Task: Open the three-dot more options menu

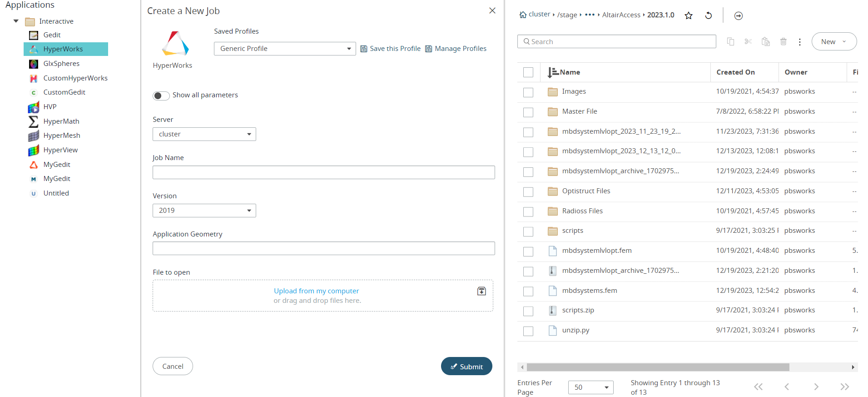Action: click(x=800, y=42)
